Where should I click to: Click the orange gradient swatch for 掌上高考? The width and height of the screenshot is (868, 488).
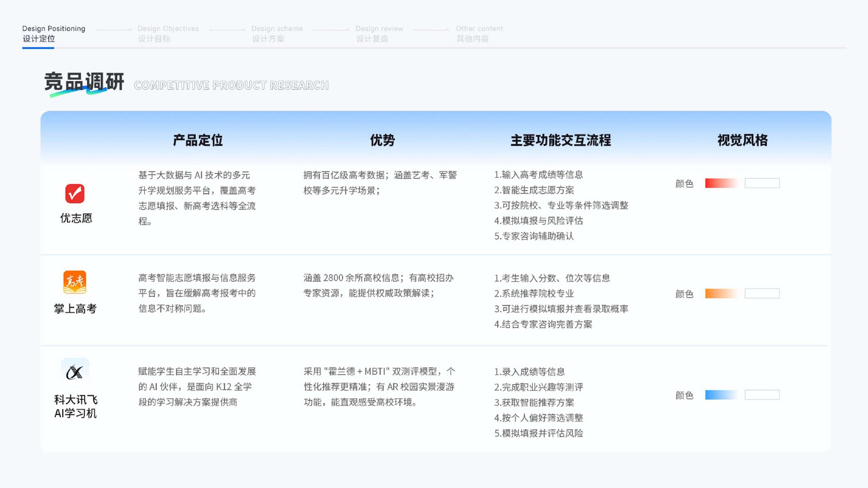tap(721, 293)
